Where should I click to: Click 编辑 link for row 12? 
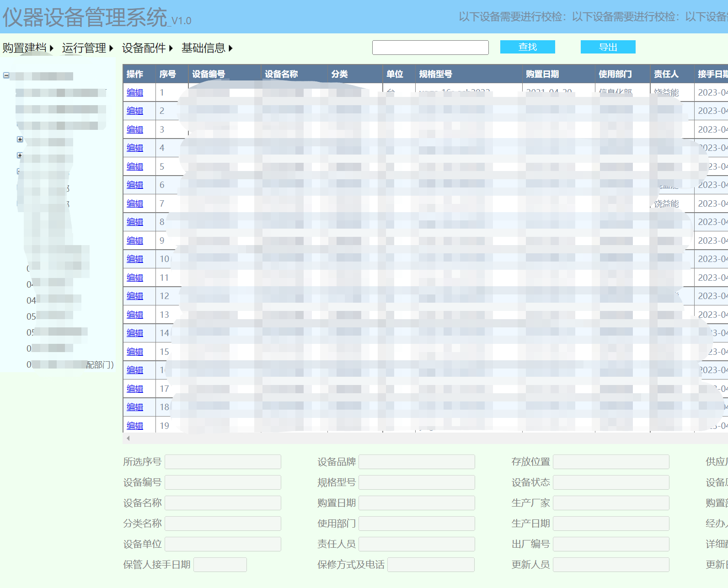coord(135,296)
